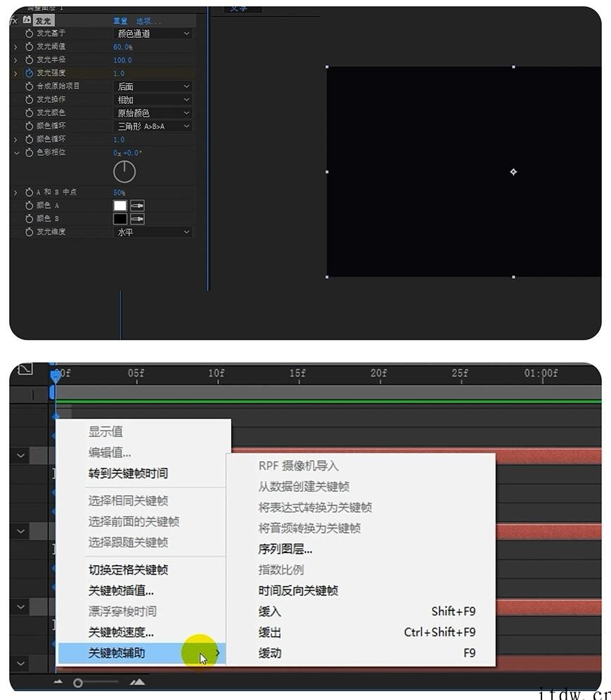
Task: Choose 转到关键帧时间 from the context menu
Action: (143, 473)
